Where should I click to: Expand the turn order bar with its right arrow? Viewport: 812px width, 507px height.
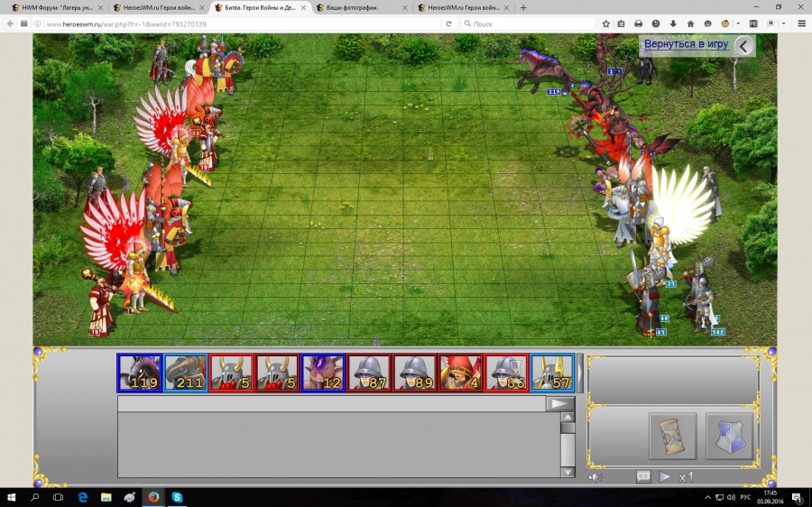[x=579, y=373]
